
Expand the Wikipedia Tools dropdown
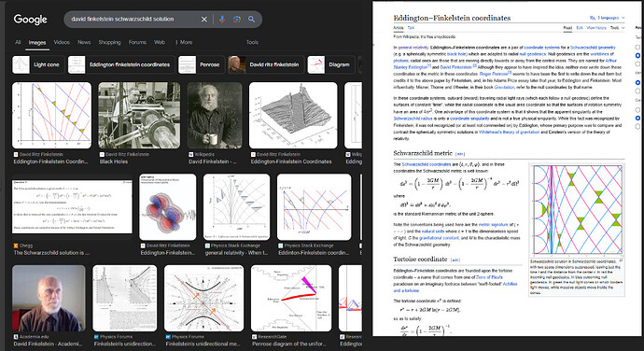(617, 28)
